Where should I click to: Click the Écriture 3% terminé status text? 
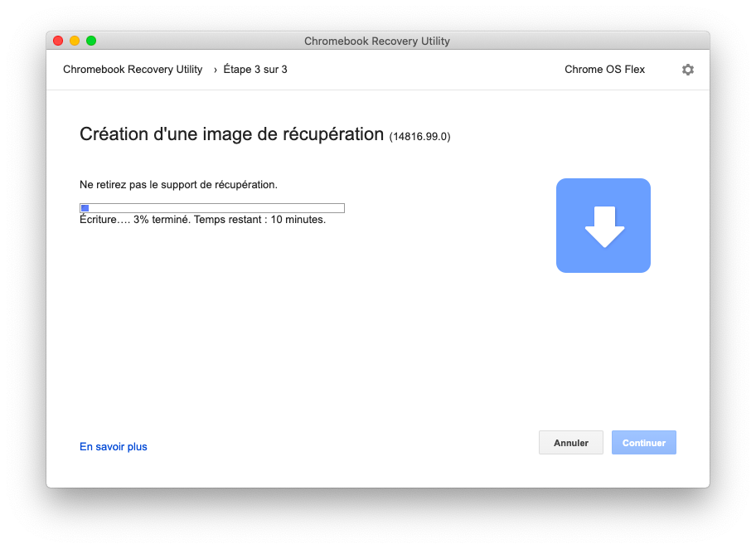point(202,220)
